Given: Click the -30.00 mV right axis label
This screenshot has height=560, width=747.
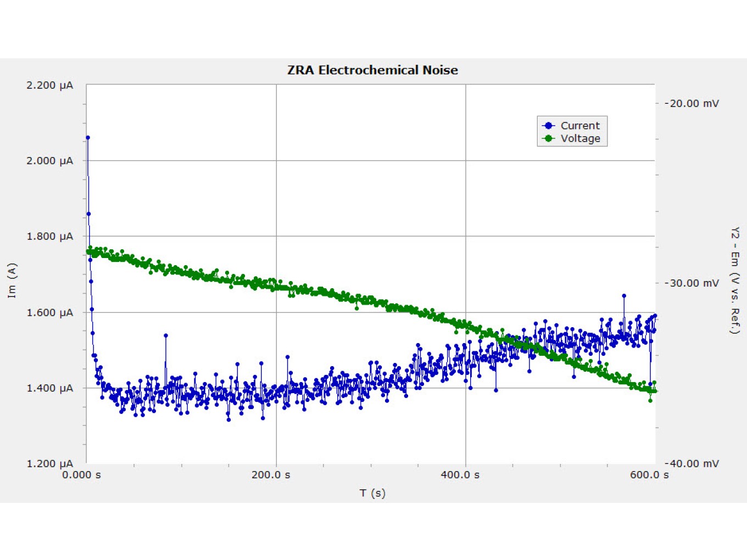Looking at the screenshot, I should (692, 283).
